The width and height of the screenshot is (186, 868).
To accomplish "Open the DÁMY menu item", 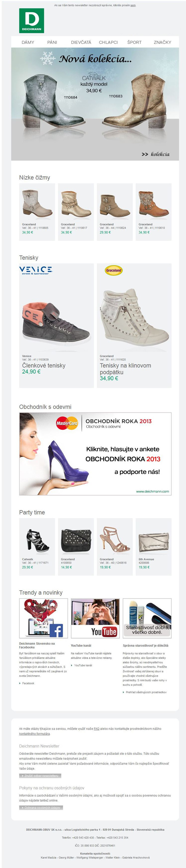I will point(28,42).
